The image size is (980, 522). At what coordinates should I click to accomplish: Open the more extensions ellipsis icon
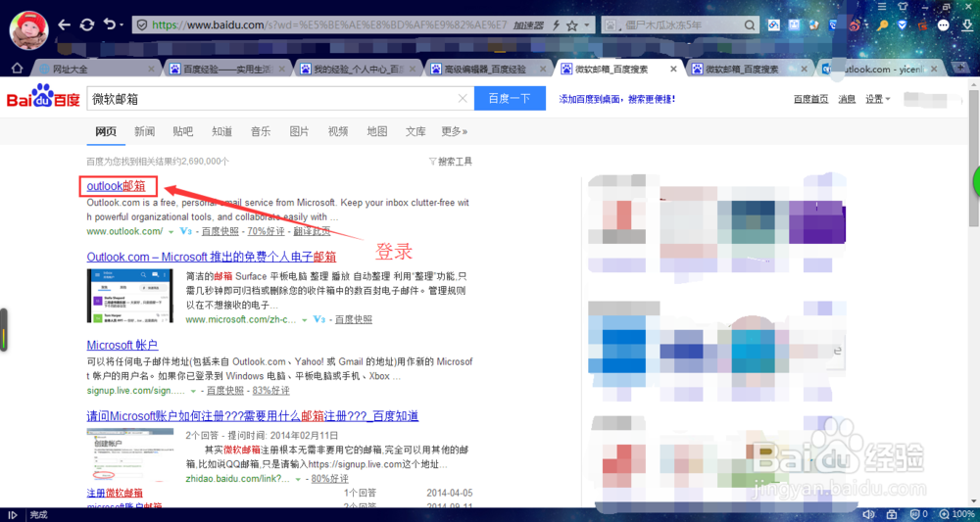tap(944, 25)
